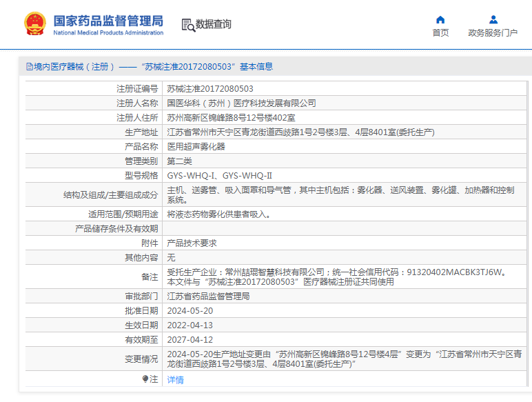Viewport: 532px width, 402px height.
Task: Click the lightbulb icon next to 注
Action: (145, 379)
